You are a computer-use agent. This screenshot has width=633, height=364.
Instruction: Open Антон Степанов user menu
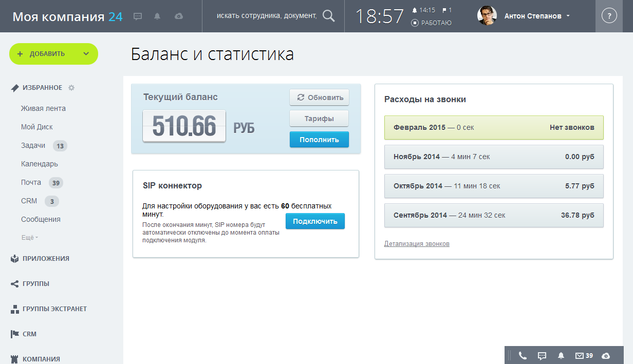click(537, 16)
